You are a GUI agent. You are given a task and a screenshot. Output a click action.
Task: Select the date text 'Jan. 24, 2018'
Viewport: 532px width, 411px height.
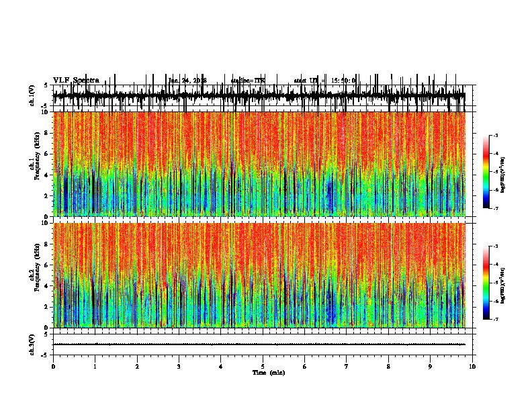point(187,81)
